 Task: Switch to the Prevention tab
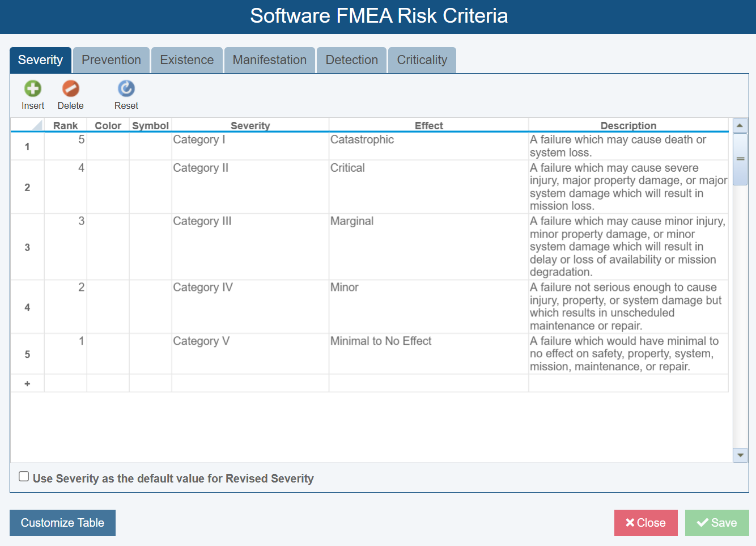111,60
